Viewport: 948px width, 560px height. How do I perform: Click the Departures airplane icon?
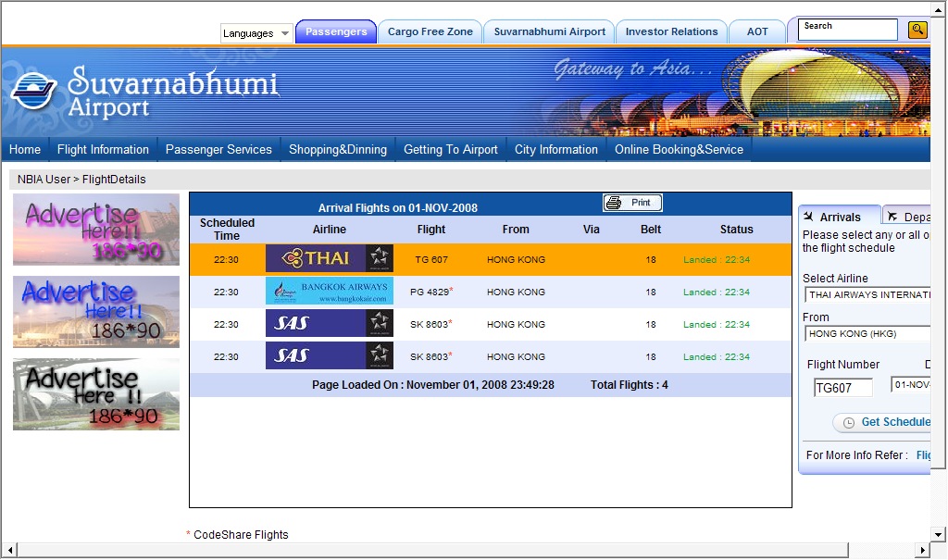tap(892, 217)
